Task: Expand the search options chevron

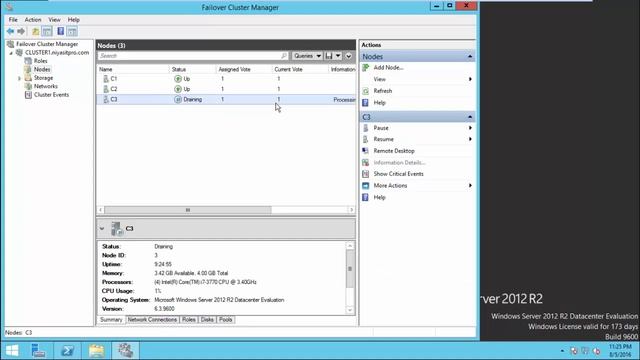Action: coord(349,56)
